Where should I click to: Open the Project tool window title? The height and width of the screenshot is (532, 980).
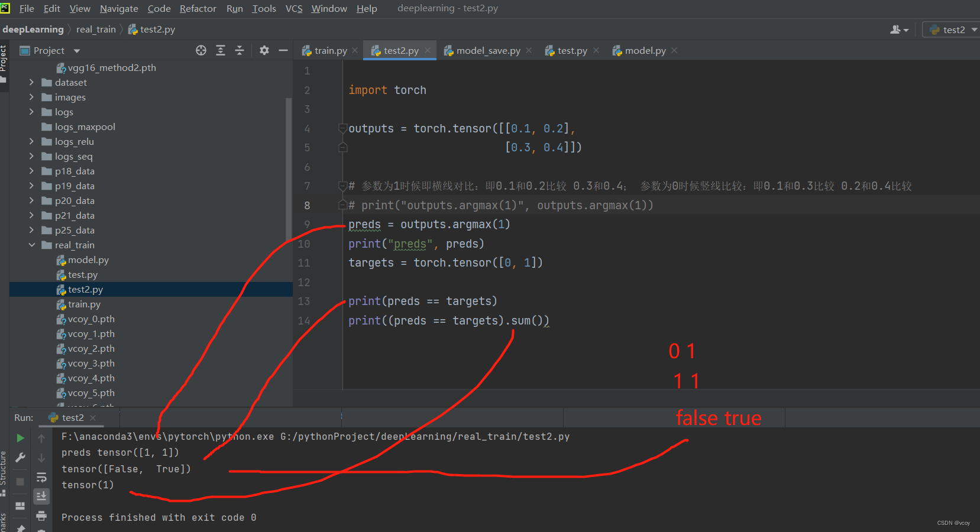[x=49, y=50]
